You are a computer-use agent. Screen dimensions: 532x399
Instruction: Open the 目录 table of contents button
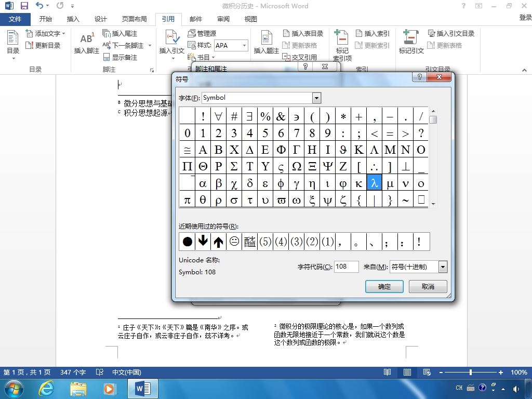click(13, 45)
